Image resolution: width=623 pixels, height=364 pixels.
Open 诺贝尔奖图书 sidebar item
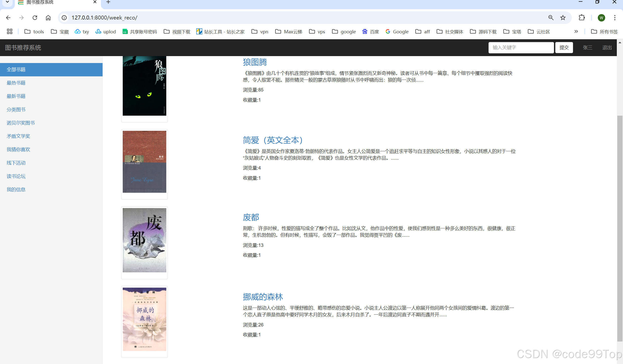[21, 123]
